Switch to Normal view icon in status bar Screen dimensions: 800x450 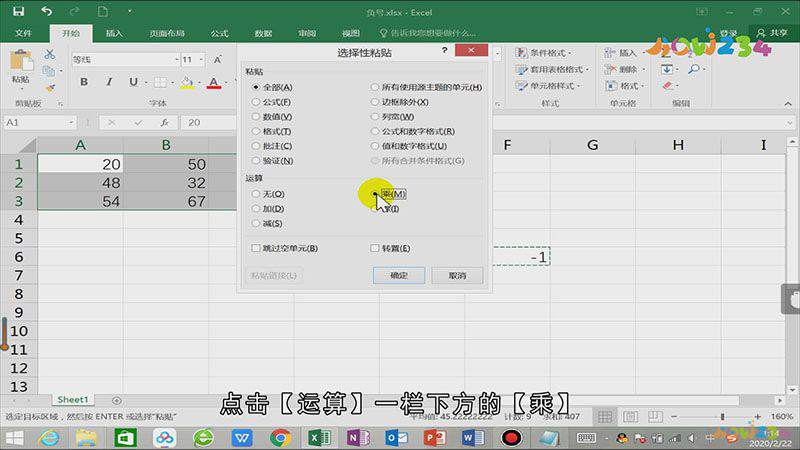(x=605, y=417)
